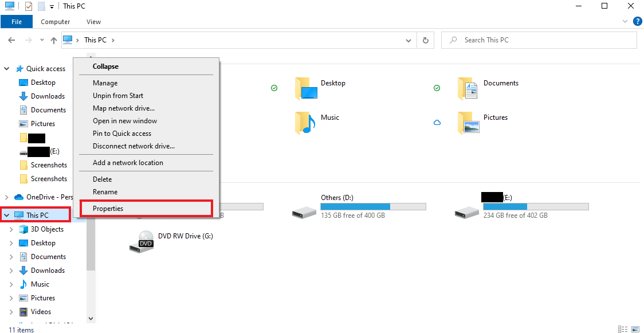Go back with the Back arrow
The width and height of the screenshot is (644, 333).
coord(11,40)
